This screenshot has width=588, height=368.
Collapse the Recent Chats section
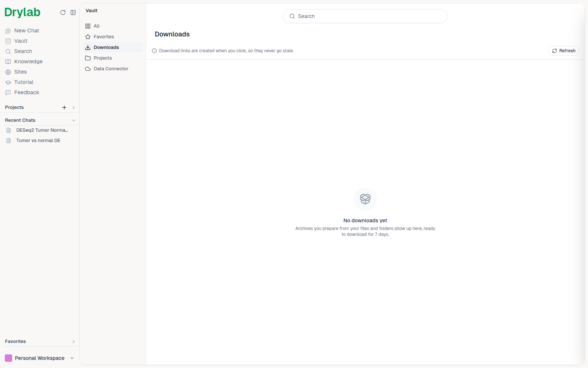click(73, 120)
